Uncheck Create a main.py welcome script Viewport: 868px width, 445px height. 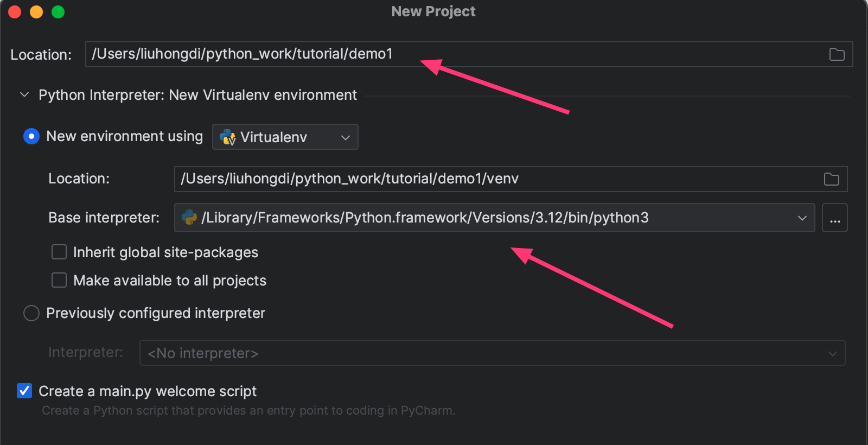(24, 391)
